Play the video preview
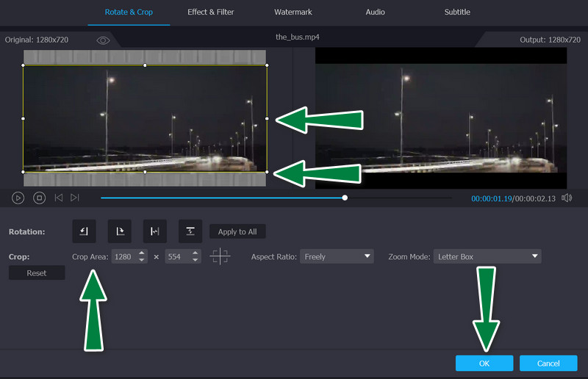The image size is (588, 379). point(19,198)
